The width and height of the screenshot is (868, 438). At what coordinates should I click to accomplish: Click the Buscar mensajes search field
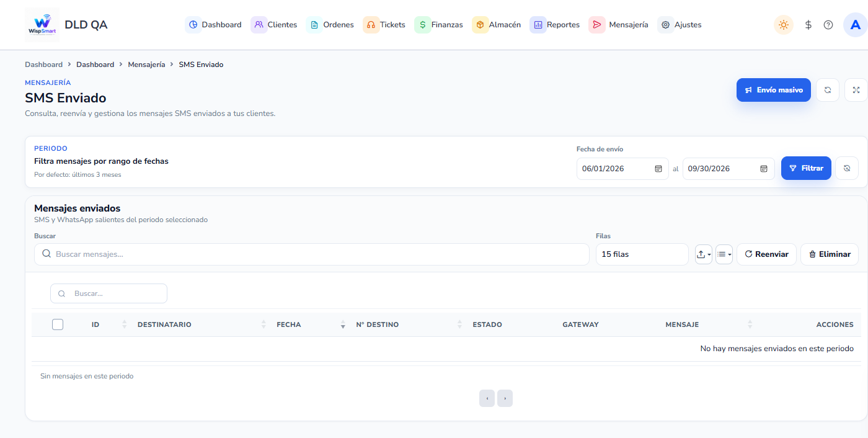311,254
